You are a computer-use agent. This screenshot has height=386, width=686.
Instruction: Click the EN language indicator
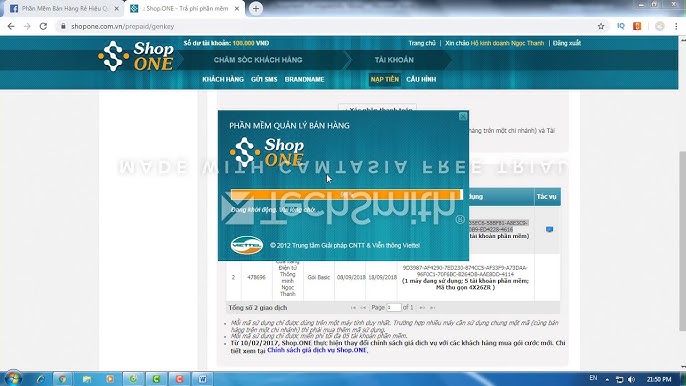pos(593,378)
